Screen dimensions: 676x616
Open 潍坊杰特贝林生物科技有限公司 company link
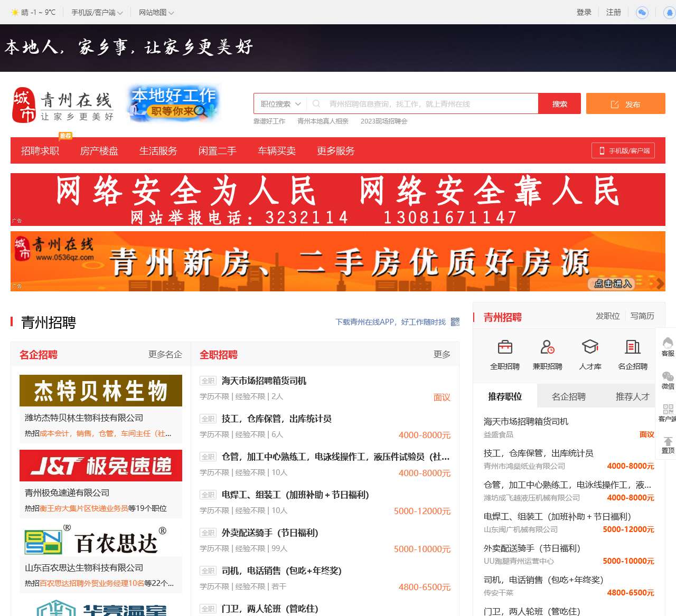pos(84,418)
